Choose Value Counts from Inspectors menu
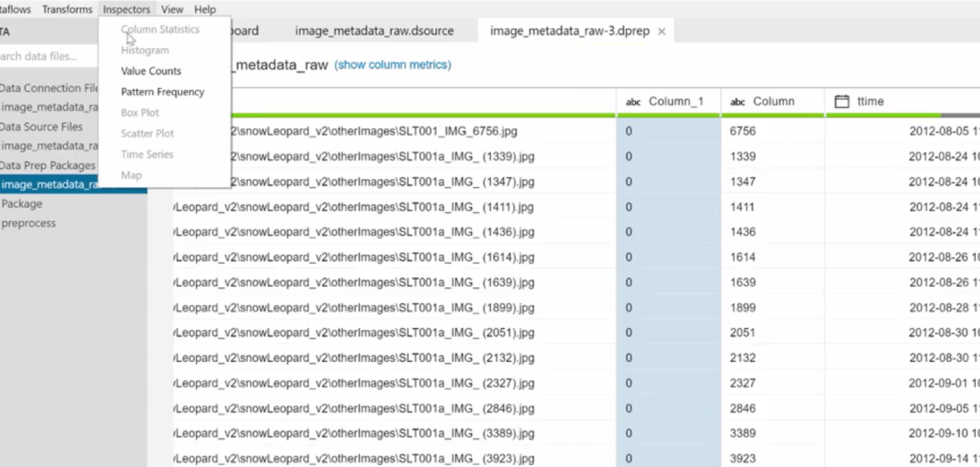 (151, 71)
